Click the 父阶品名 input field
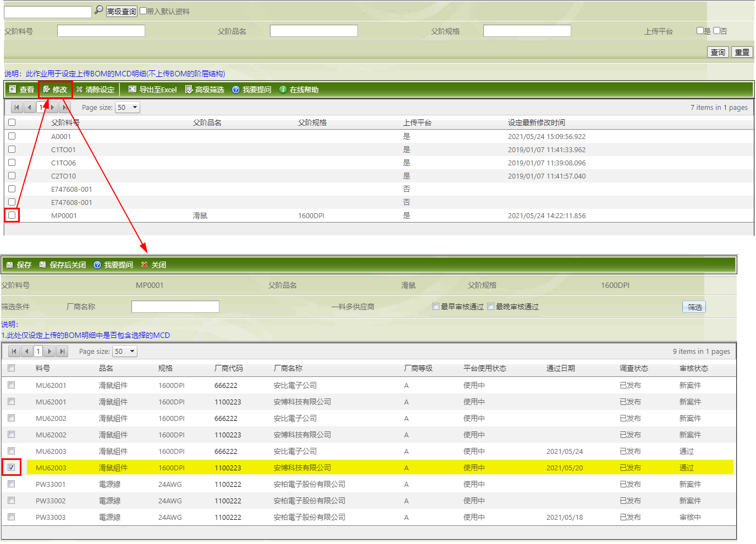Image resolution: width=756 pixels, height=544 pixels. [314, 31]
